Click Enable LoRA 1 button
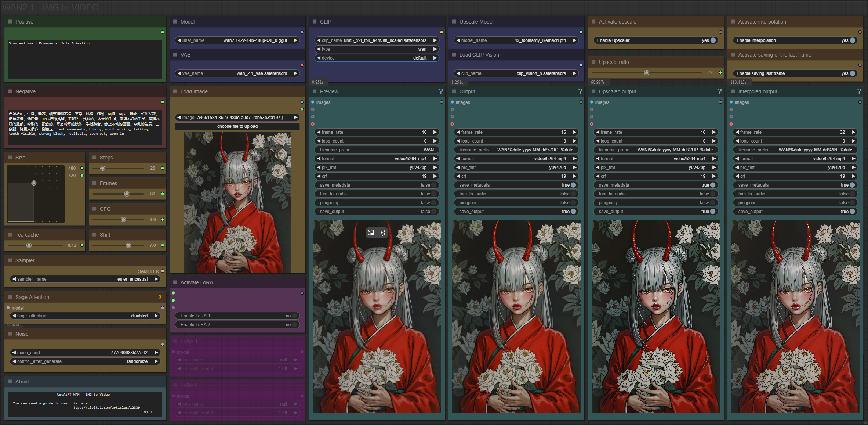This screenshot has height=425, width=868. tap(237, 316)
